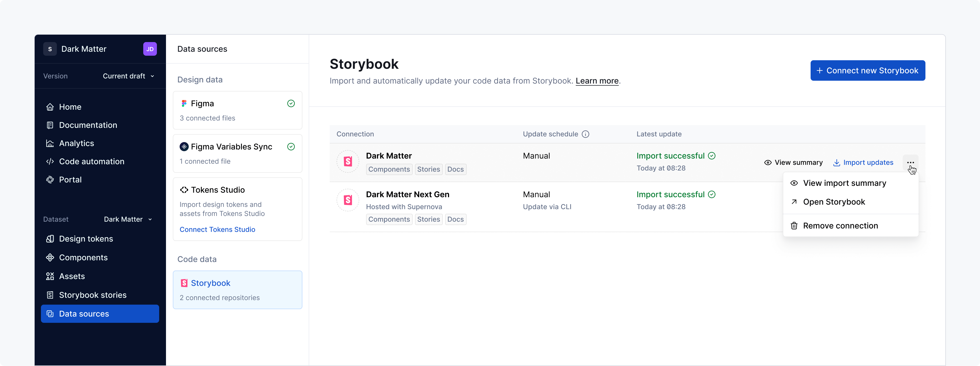Screen dimensions: 980x366
Task: Click Import successful status on Dark Matter Next Gen row
Action: click(676, 195)
